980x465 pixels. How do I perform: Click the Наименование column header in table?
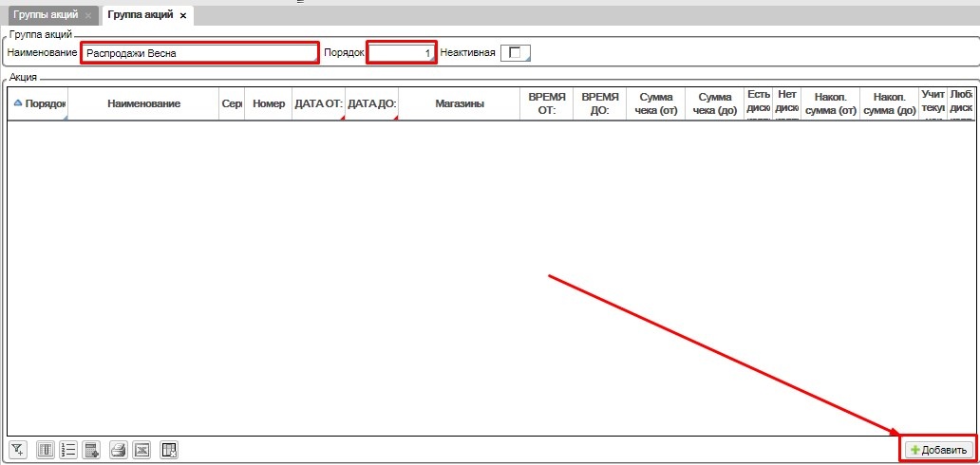pyautogui.click(x=143, y=103)
